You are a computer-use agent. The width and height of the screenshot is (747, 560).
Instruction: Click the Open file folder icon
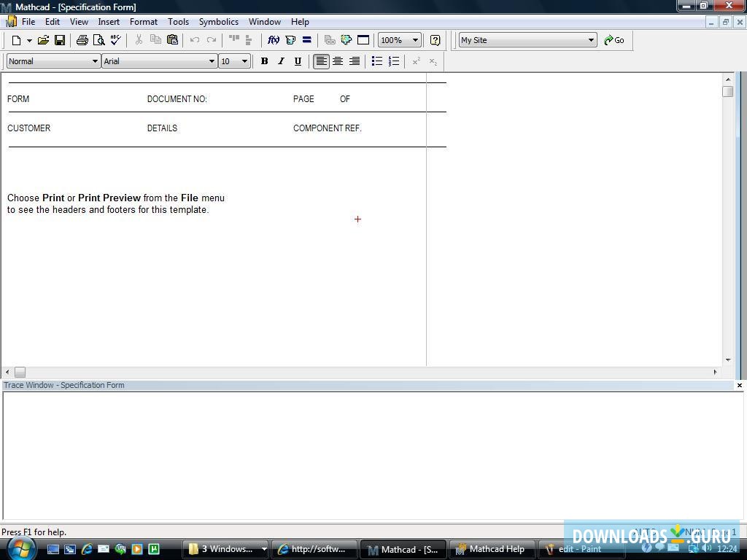coord(43,41)
